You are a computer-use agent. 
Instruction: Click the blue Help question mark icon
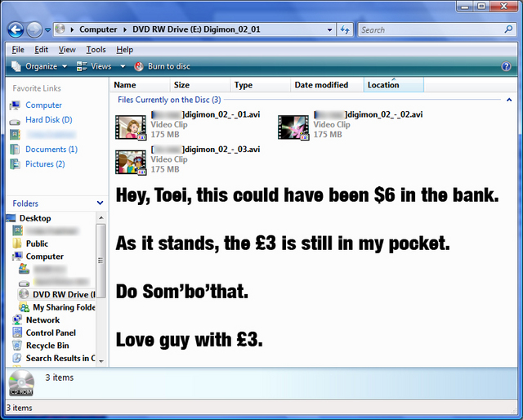point(506,66)
